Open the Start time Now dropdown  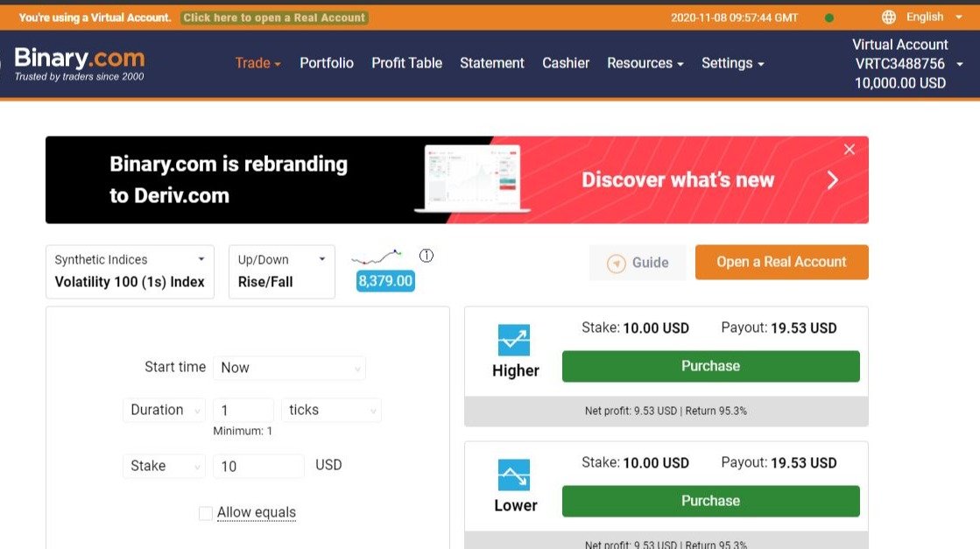(x=289, y=368)
